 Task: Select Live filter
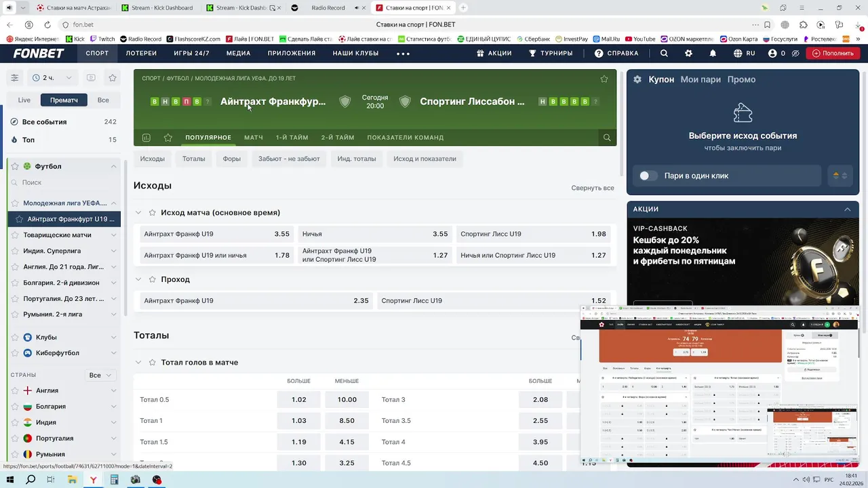click(24, 100)
